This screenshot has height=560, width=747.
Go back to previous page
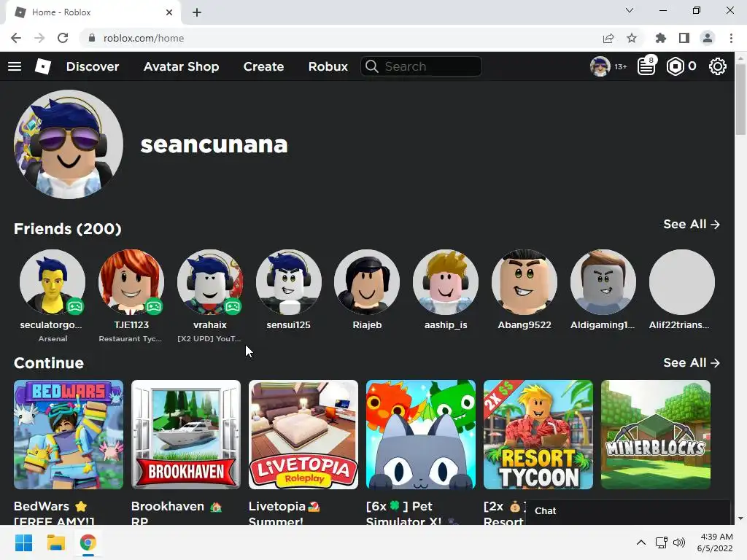16,38
